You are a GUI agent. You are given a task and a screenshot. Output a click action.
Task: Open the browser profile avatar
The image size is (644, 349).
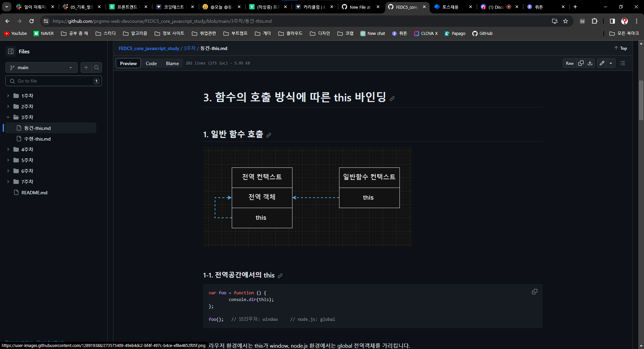point(625,21)
